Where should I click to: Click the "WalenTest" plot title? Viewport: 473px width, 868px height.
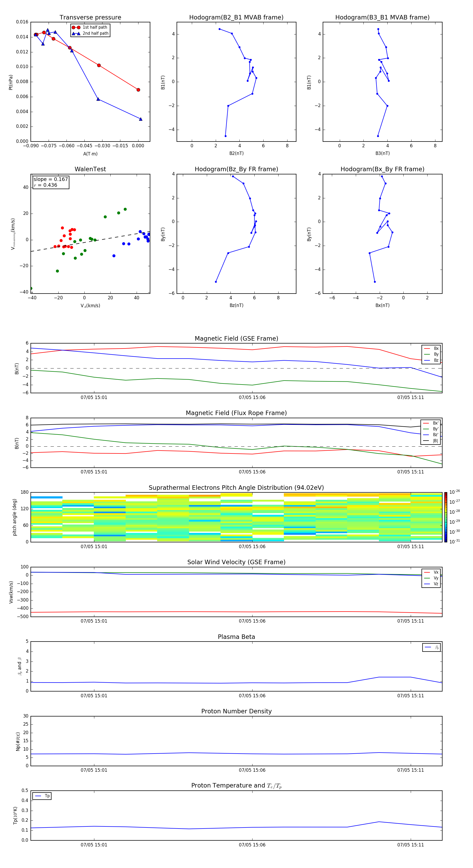pyautogui.click(x=90, y=169)
